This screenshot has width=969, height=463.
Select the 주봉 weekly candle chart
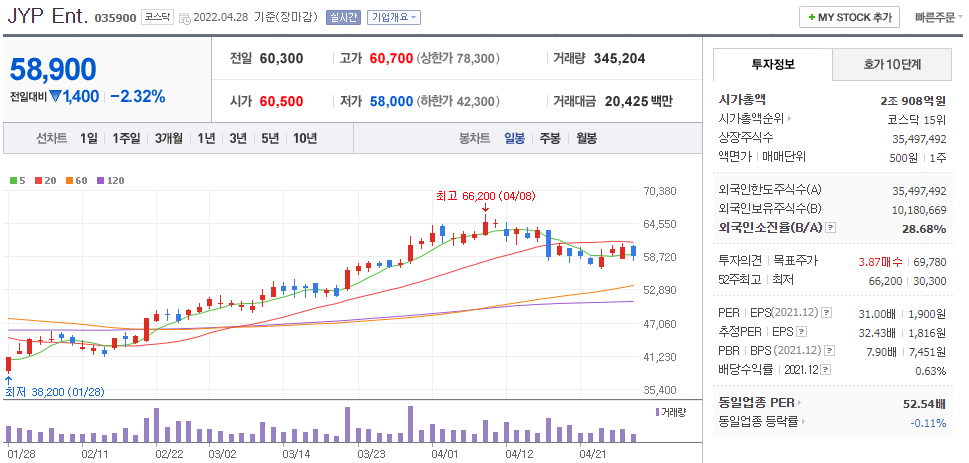(550, 138)
